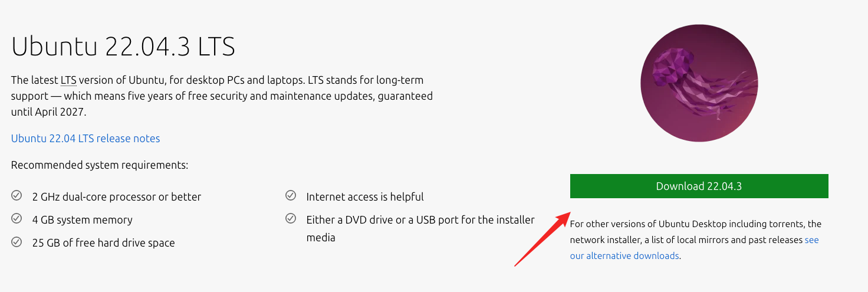Click the checkmark icon beside DVD drive requirement

click(291, 219)
